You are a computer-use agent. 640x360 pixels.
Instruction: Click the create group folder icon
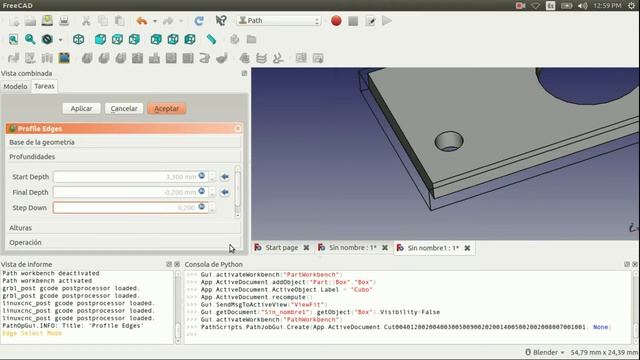251,39
